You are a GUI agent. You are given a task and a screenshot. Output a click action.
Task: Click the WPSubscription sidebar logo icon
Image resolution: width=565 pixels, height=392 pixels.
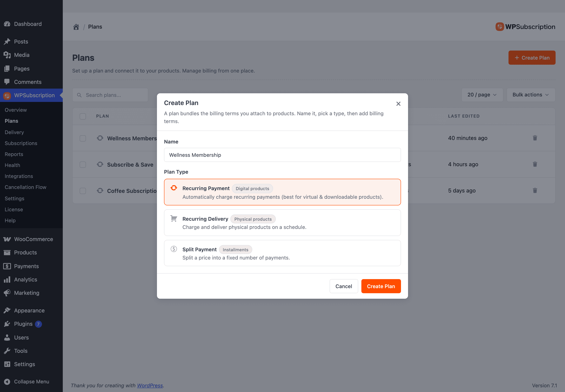[x=7, y=95]
